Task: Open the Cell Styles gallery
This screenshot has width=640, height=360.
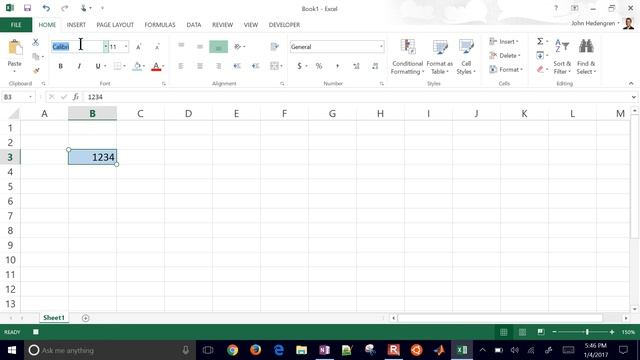Action: pos(466,57)
